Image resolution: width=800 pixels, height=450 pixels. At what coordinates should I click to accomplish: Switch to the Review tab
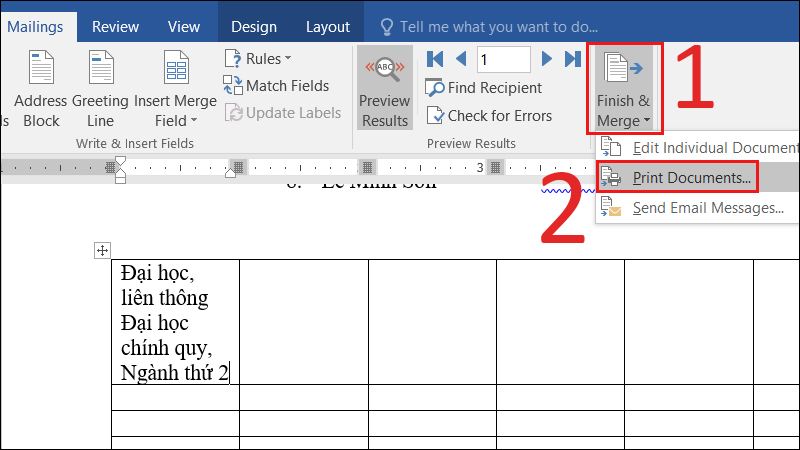coord(115,27)
